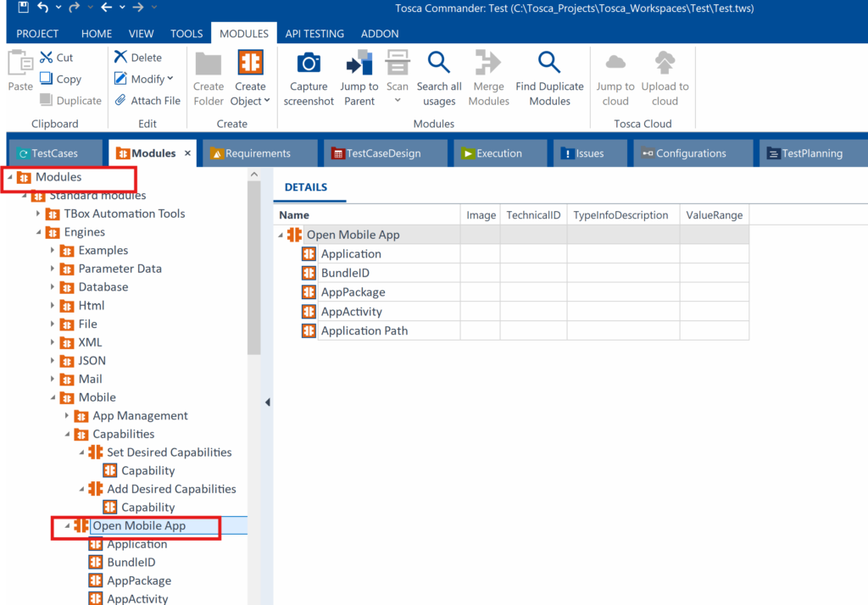Click the TechnicalID column header
Screen dimensions: 868x605
(533, 215)
